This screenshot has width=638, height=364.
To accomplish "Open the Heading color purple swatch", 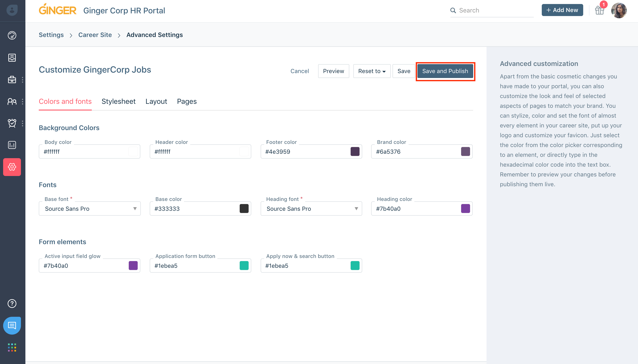I will [466, 209].
